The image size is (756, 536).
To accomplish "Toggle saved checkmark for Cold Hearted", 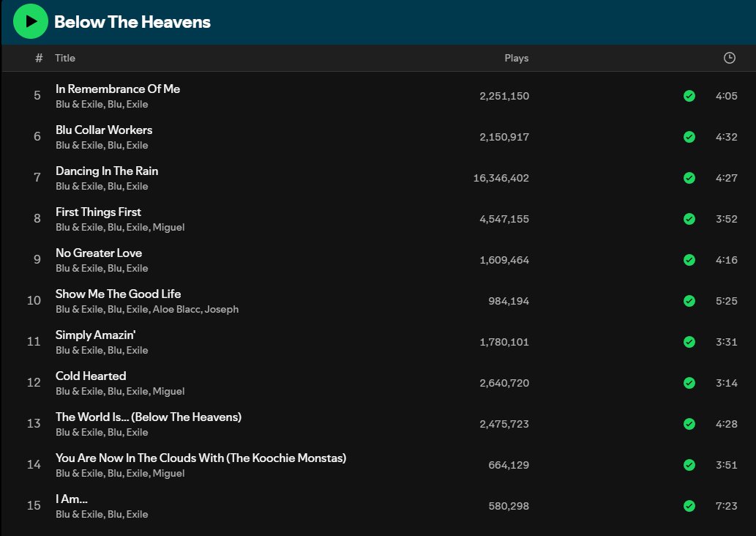I will pos(689,383).
